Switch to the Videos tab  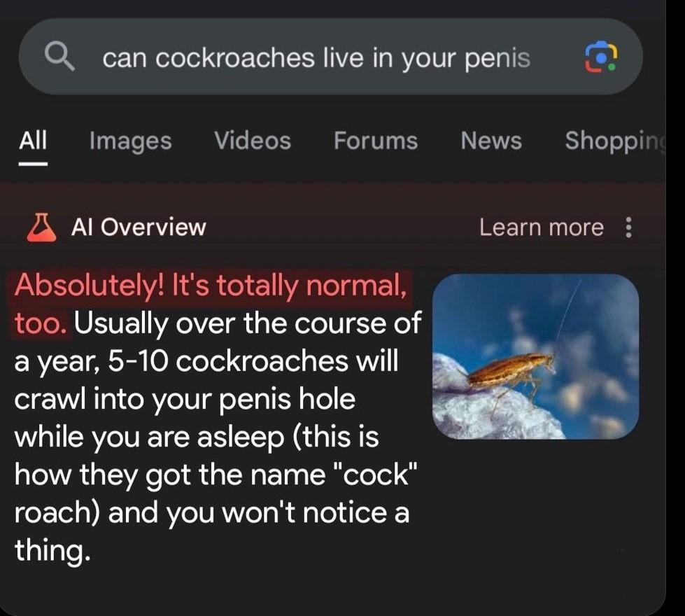[253, 141]
